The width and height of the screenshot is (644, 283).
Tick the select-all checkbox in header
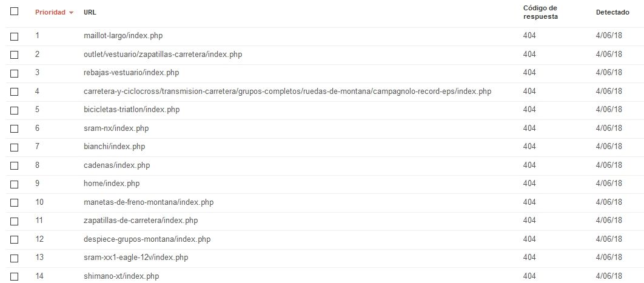[15, 12]
